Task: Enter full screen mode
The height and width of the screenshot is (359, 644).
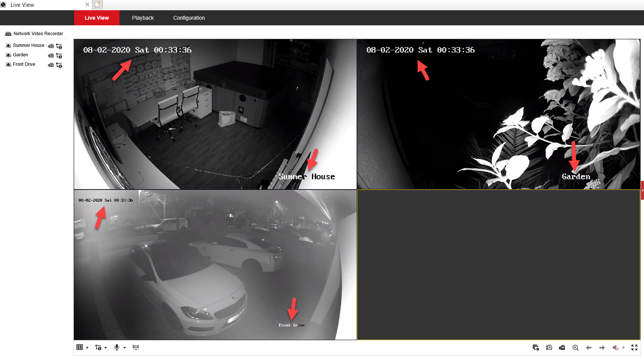Action: (634, 347)
